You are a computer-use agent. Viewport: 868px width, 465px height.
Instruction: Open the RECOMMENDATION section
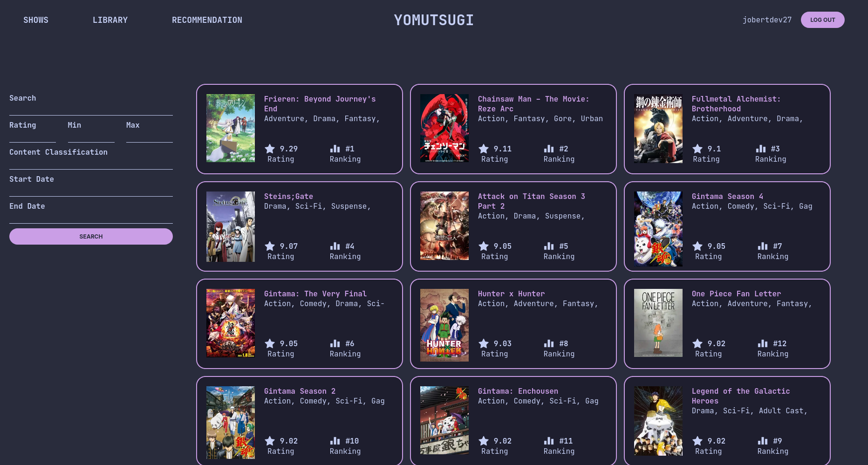click(207, 20)
